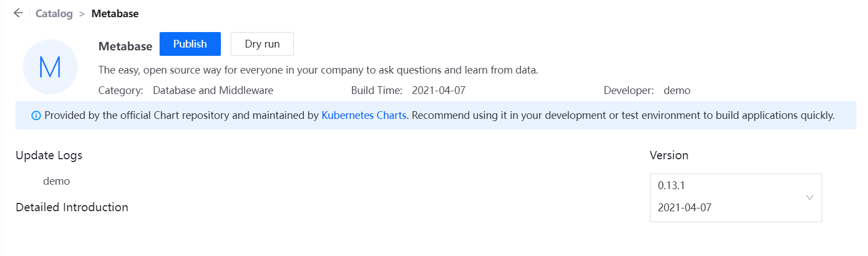The height and width of the screenshot is (256, 868).
Task: Click the blue Publish button
Action: tap(190, 44)
